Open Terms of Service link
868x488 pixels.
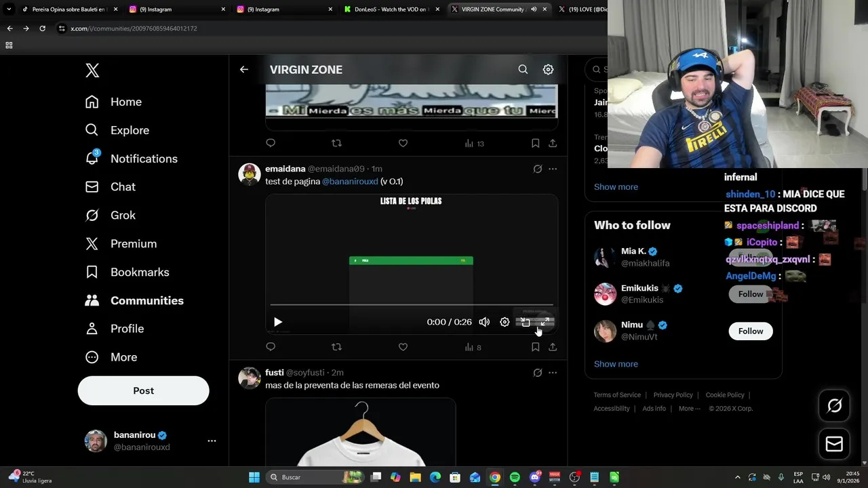pos(617,395)
